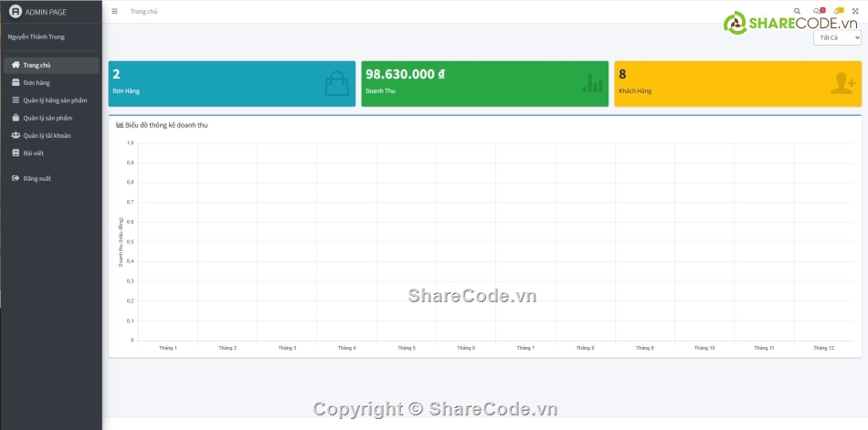Click the 98.630.000 đ revenue value
Screen dimensions: 868x430
[x=405, y=74]
